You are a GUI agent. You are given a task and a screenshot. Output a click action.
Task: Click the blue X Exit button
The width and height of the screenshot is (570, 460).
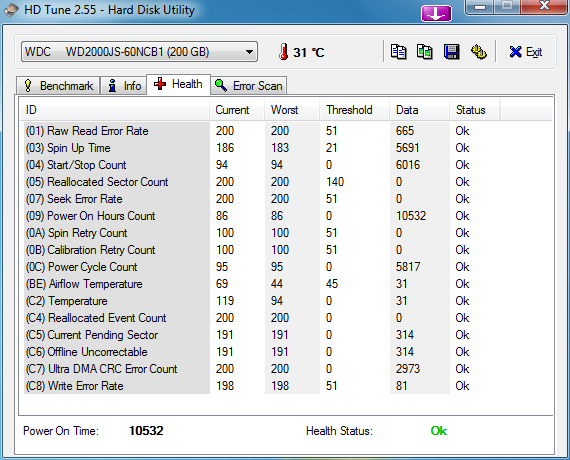[526, 52]
